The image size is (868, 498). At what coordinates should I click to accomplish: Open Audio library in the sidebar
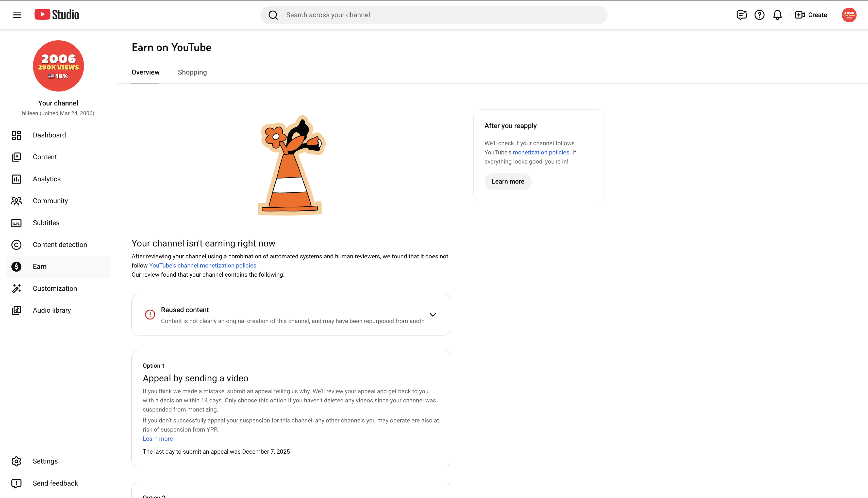[58, 310]
